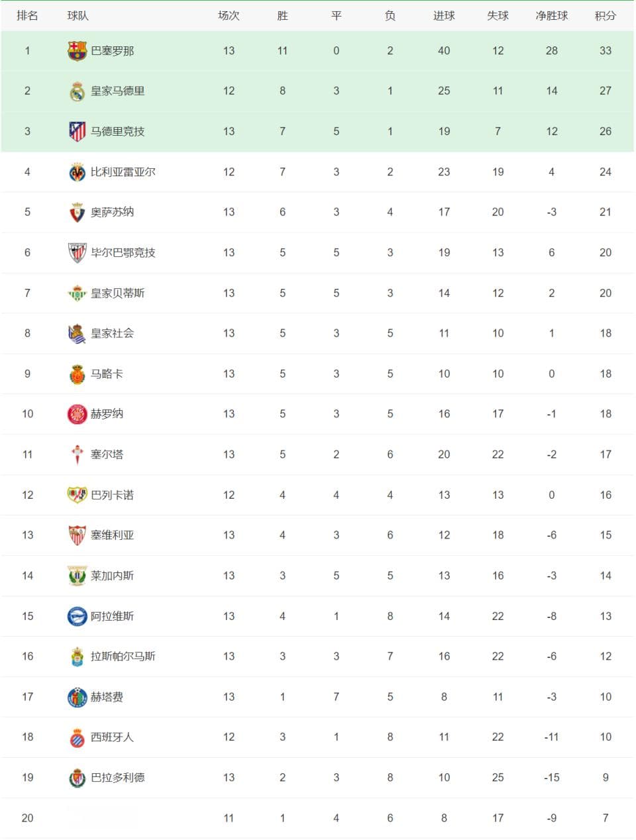The image size is (636, 840).
Task: Select the 巴拉多利德 team name
Action: click(118, 777)
